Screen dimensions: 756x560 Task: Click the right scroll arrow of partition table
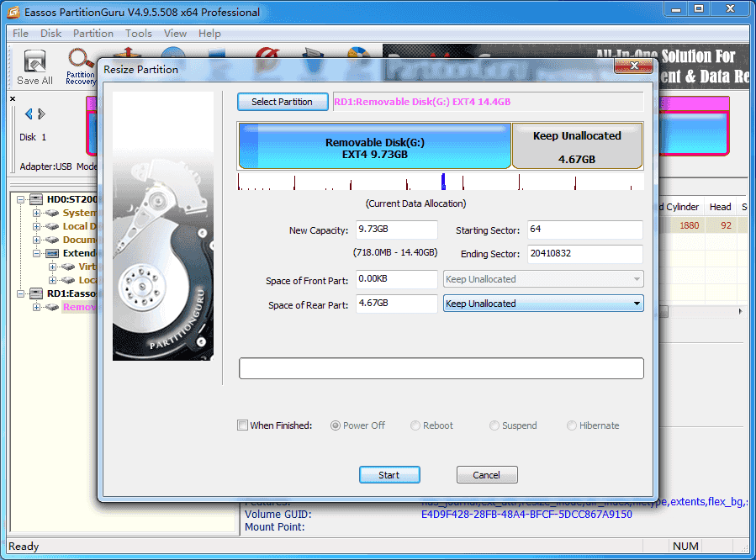click(741, 312)
